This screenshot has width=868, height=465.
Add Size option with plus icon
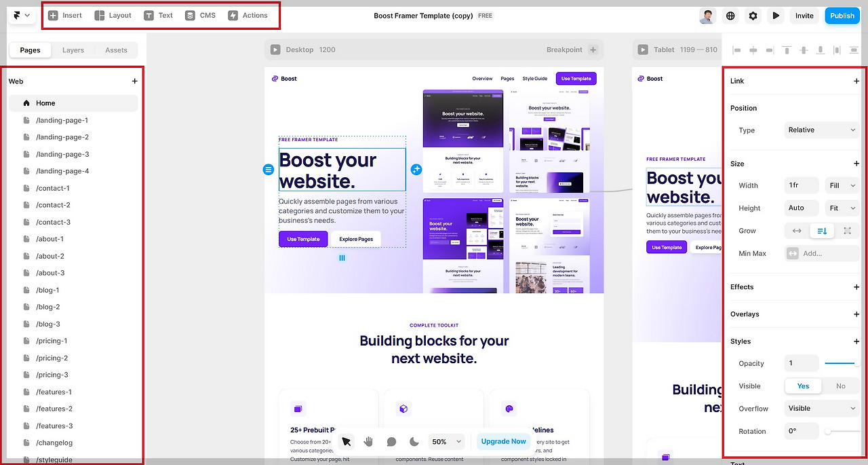856,164
